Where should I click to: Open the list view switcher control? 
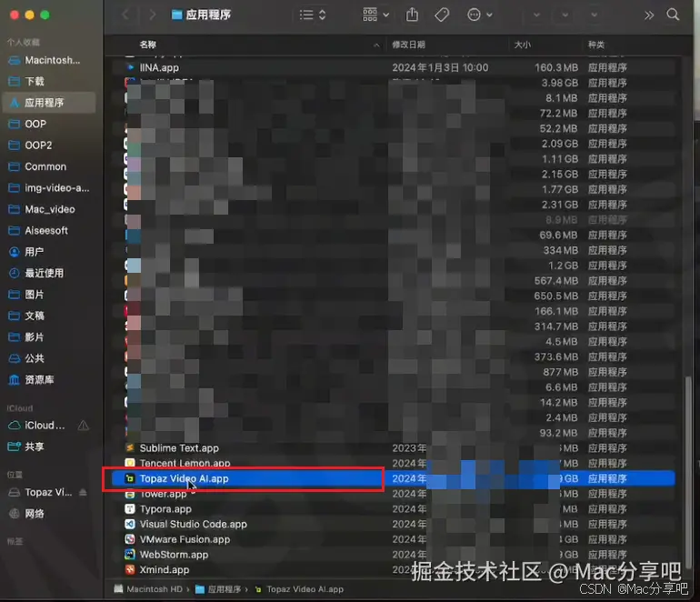pyautogui.click(x=313, y=15)
